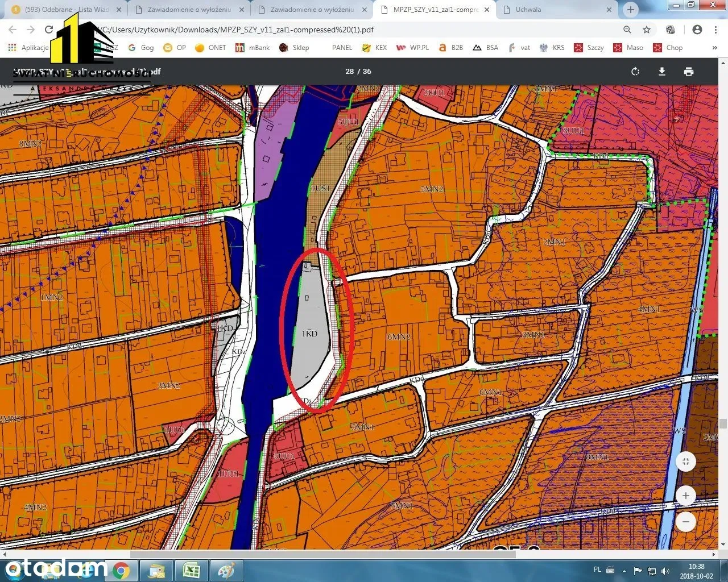This screenshot has width=728, height=582.
Task: Open the browser zoom magnifier icon
Action: [627, 30]
